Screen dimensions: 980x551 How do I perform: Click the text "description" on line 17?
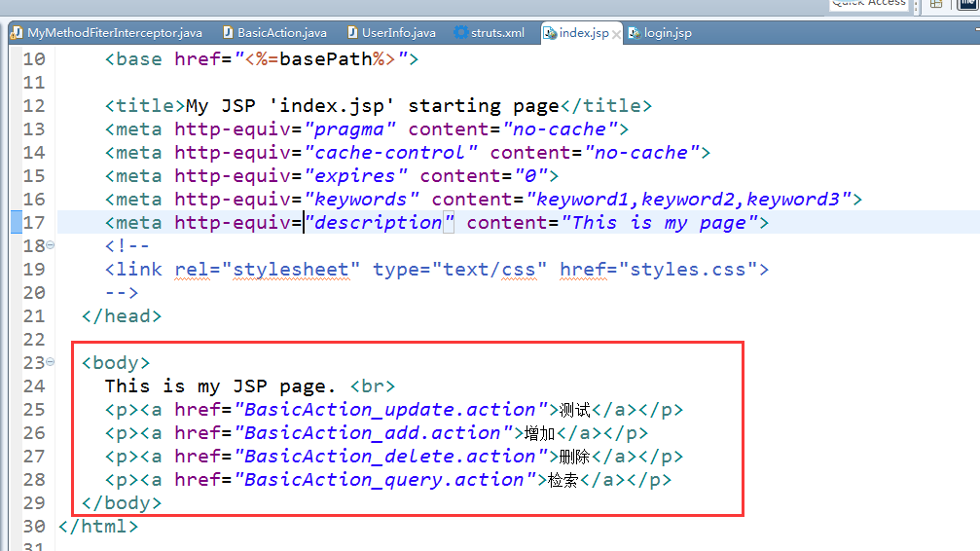pyautogui.click(x=379, y=223)
